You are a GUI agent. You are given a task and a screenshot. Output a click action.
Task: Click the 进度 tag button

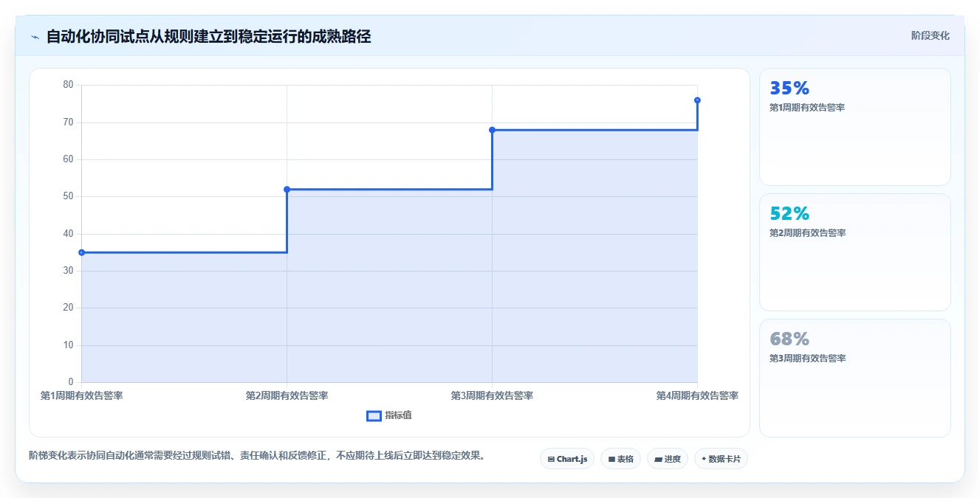(x=668, y=459)
